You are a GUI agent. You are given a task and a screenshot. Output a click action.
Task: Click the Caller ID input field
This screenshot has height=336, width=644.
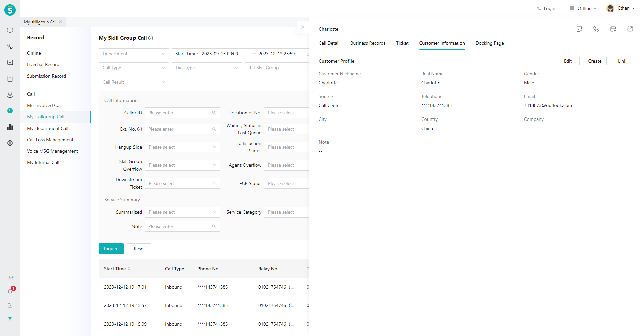pos(182,113)
